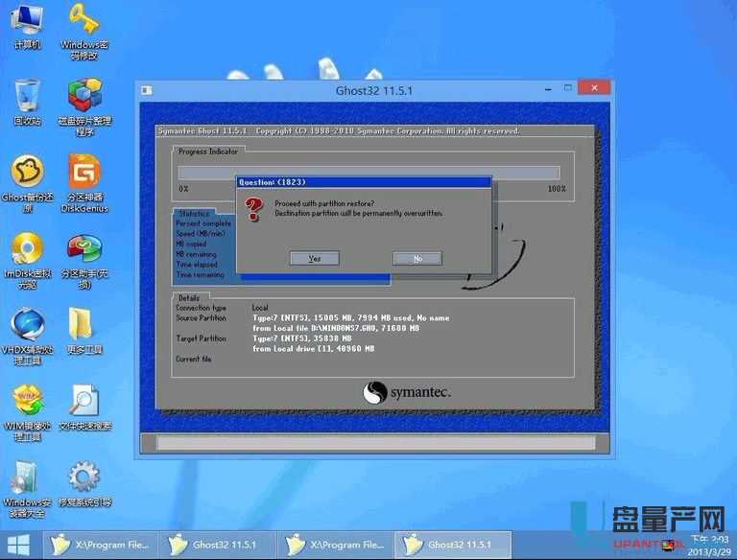The image size is (737, 560).
Task: Click the Question: (1823) dialog title bar
Action: (x=364, y=182)
